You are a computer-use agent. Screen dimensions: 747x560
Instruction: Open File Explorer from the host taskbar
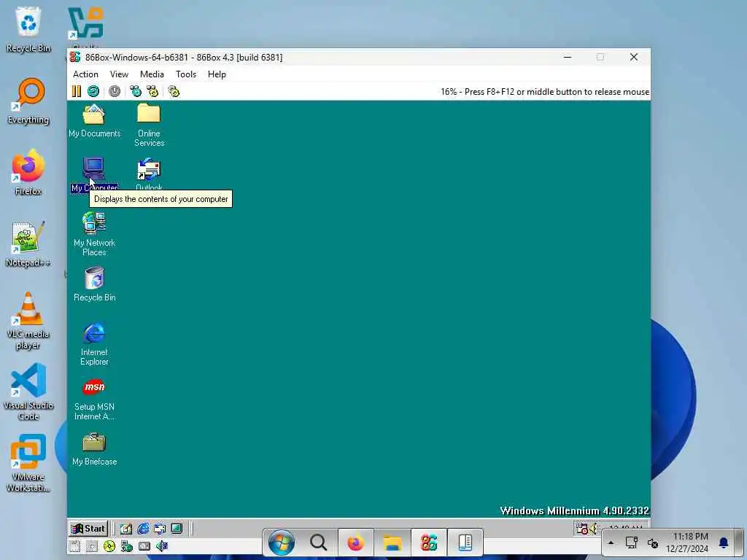(392, 542)
